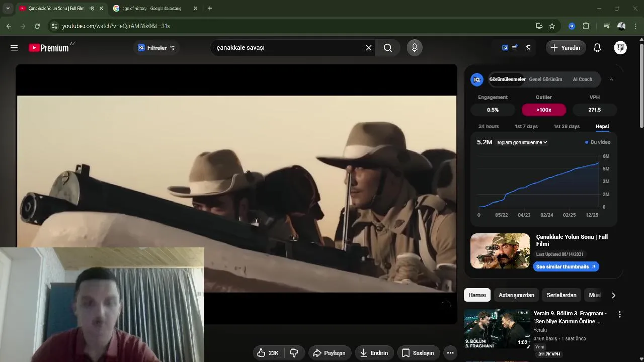
Task: Click Paylaşın share button
Action: [330, 353]
